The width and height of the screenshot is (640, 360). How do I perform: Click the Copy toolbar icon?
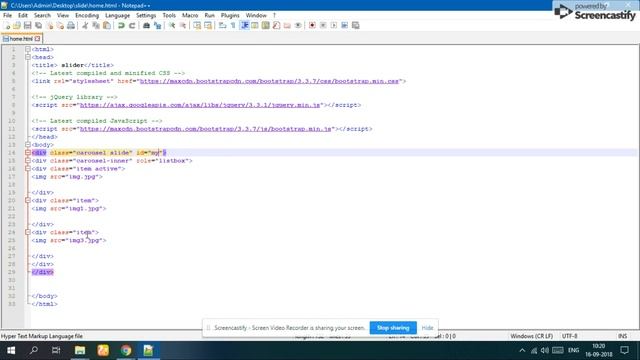(x=96, y=25)
